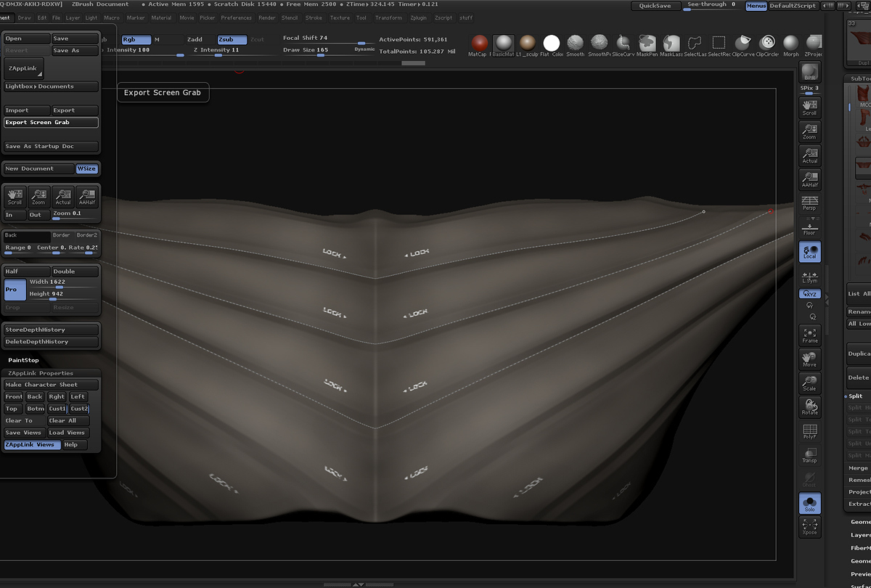Click Save As Startup Doc
The width and height of the screenshot is (871, 588).
[51, 147]
